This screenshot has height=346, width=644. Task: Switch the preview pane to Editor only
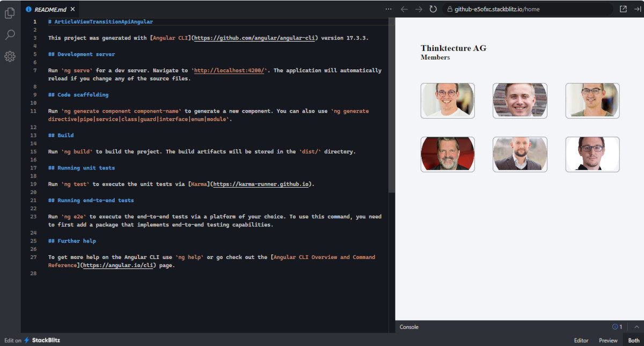(x=581, y=340)
